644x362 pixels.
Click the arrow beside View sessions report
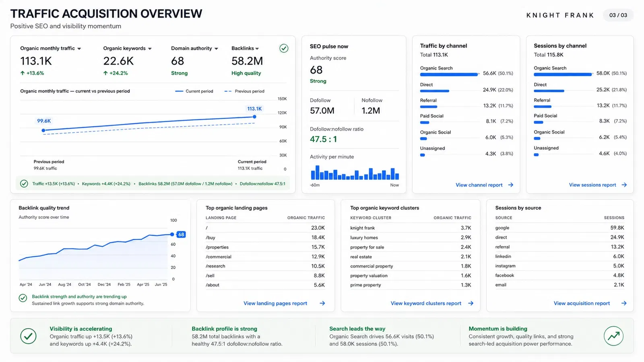[624, 185]
